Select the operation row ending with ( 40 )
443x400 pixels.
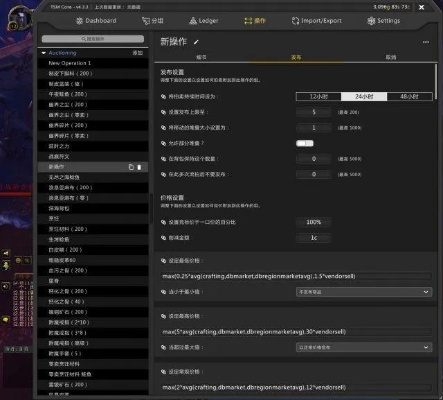click(x=93, y=302)
